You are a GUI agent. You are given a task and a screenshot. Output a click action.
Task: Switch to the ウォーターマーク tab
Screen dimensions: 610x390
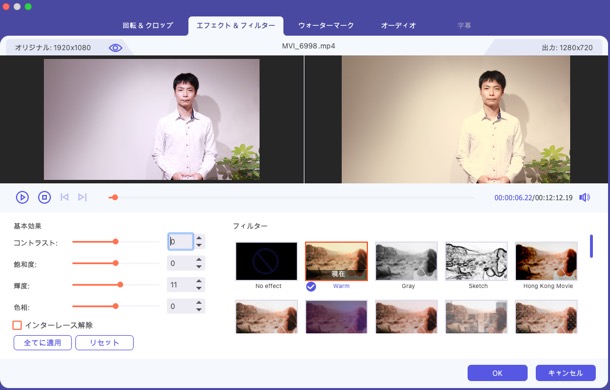(326, 26)
